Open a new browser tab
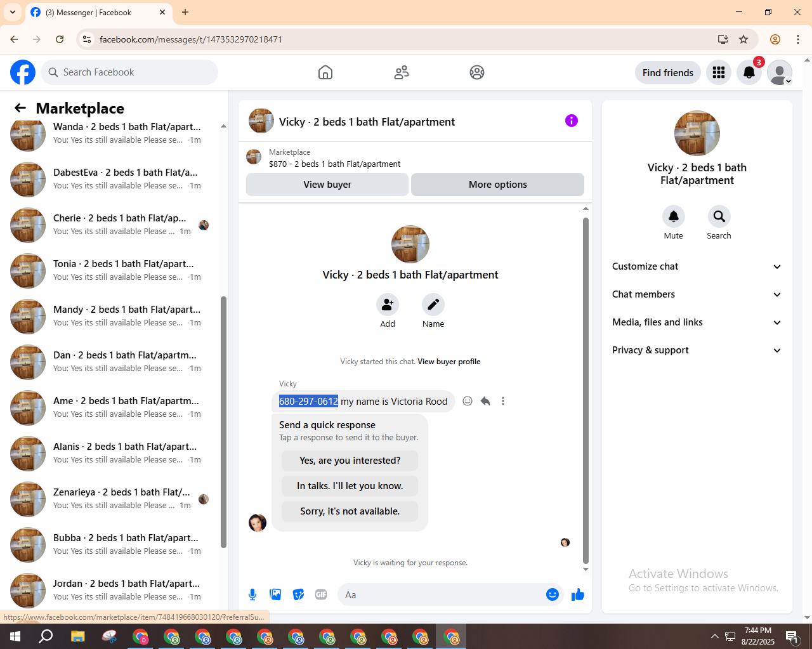 (185, 12)
